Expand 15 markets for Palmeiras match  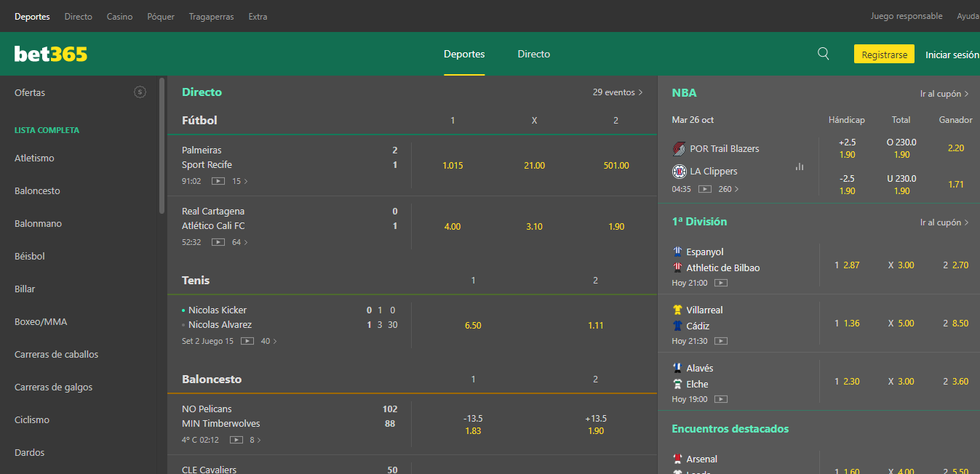[240, 181]
